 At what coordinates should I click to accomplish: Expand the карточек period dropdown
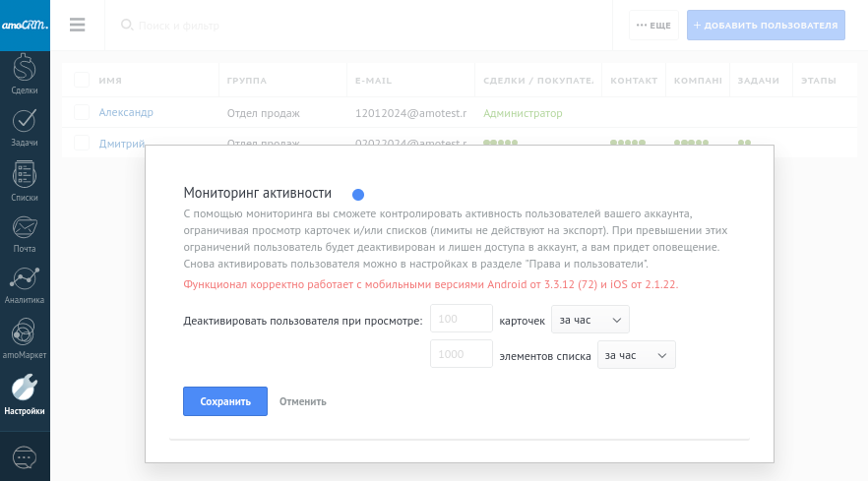pos(589,320)
